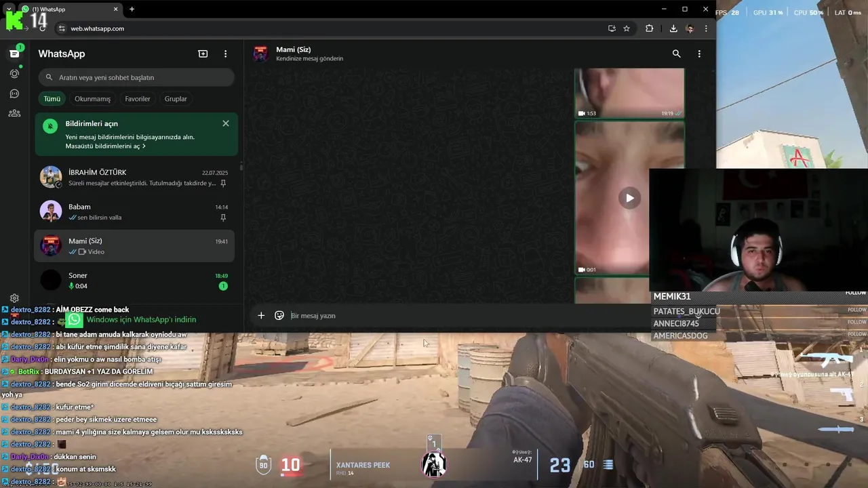
Task: Open WhatsApp settings gear icon
Action: [x=14, y=298]
